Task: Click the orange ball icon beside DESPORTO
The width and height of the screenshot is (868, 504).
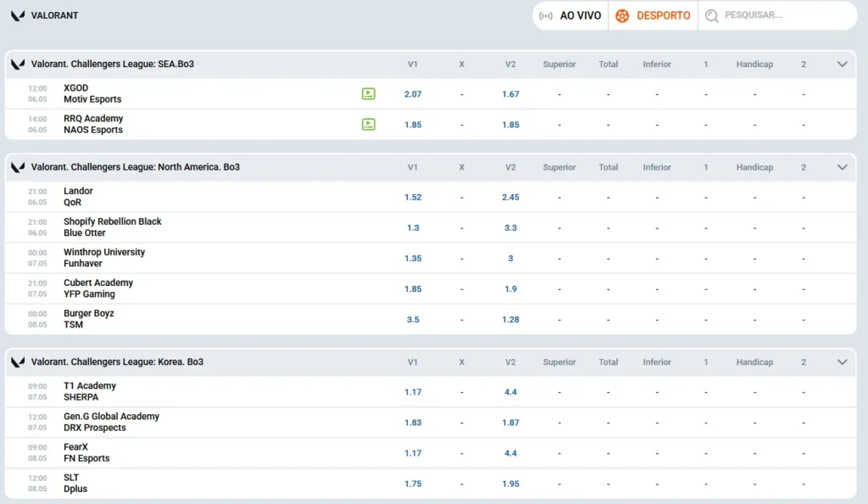Action: tap(622, 15)
